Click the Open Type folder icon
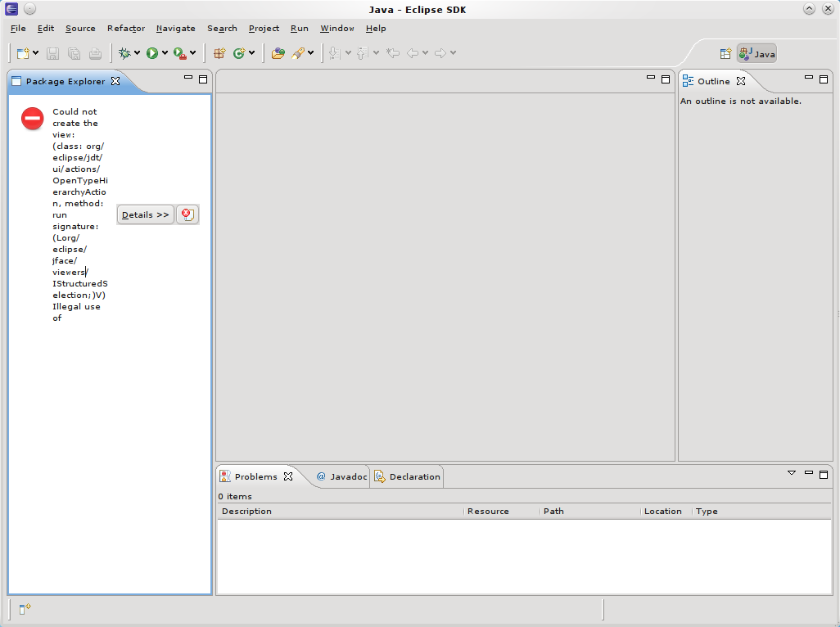This screenshot has height=627, width=840. [x=278, y=53]
